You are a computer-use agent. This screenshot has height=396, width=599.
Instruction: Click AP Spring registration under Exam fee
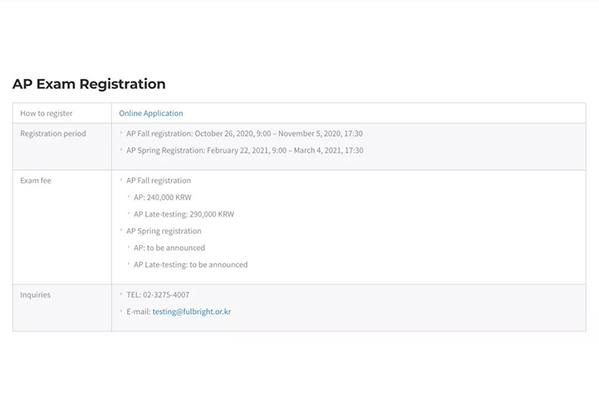[x=164, y=231]
